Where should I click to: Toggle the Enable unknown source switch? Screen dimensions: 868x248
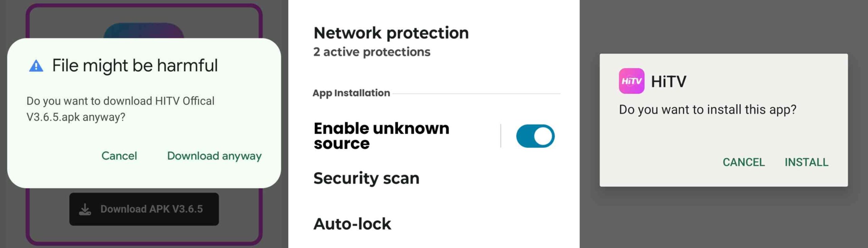pyautogui.click(x=535, y=136)
